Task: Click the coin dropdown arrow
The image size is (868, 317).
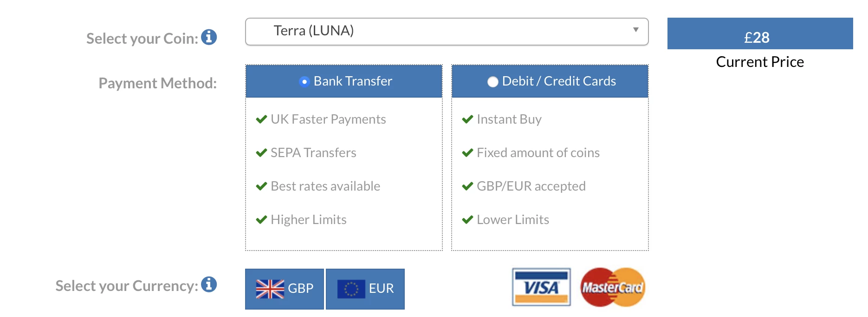Action: tap(635, 30)
